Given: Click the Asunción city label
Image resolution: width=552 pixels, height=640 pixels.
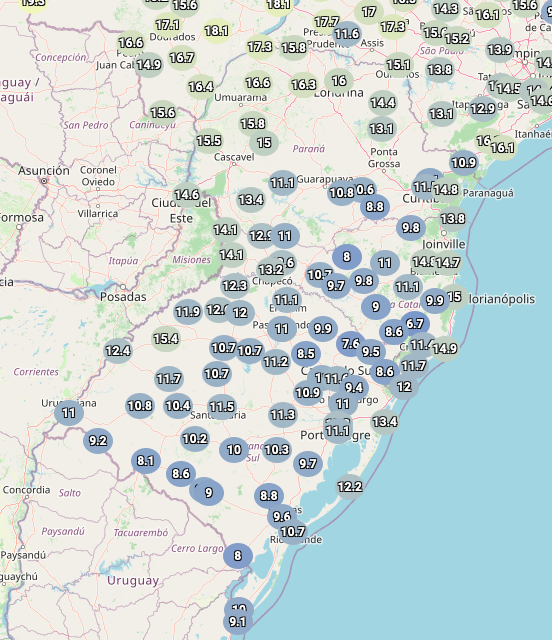Looking at the screenshot, I should coord(44,171).
